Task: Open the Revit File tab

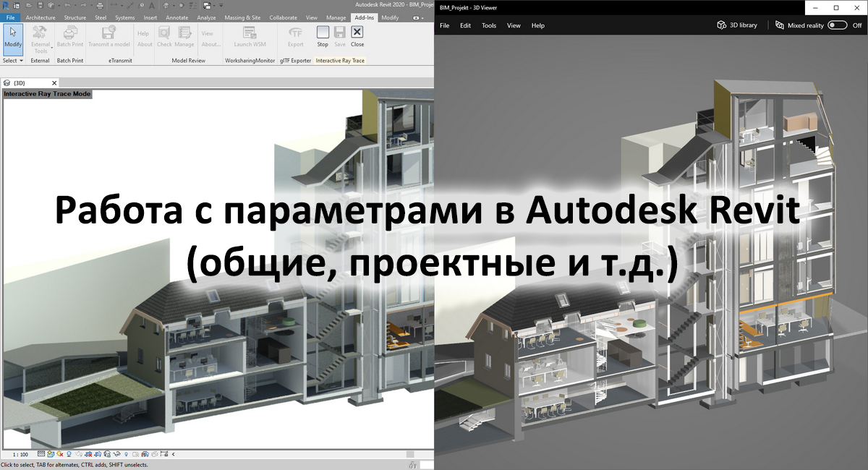Action: coord(11,17)
